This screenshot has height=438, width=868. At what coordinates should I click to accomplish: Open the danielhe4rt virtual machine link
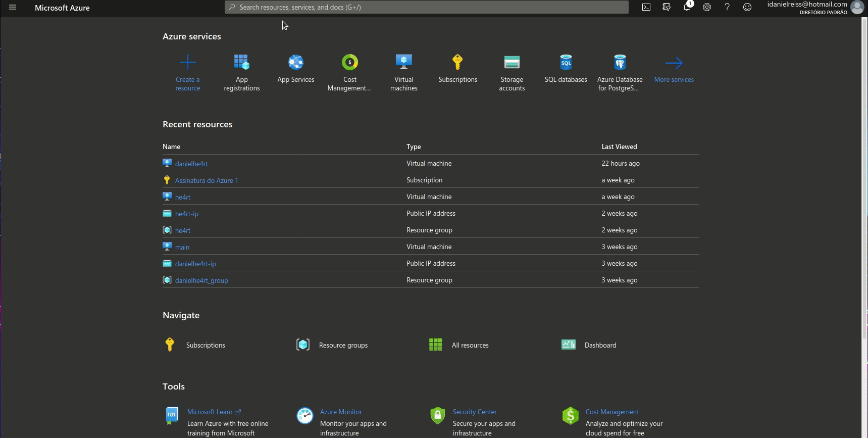coord(191,164)
